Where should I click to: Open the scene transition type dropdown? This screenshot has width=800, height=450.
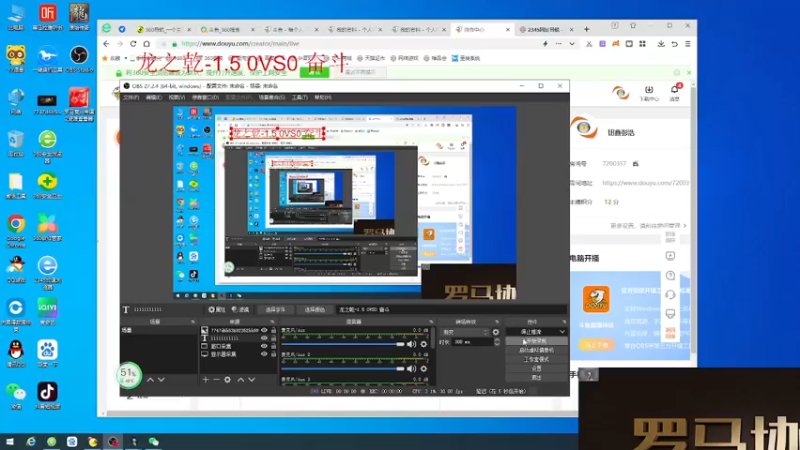coord(464,332)
